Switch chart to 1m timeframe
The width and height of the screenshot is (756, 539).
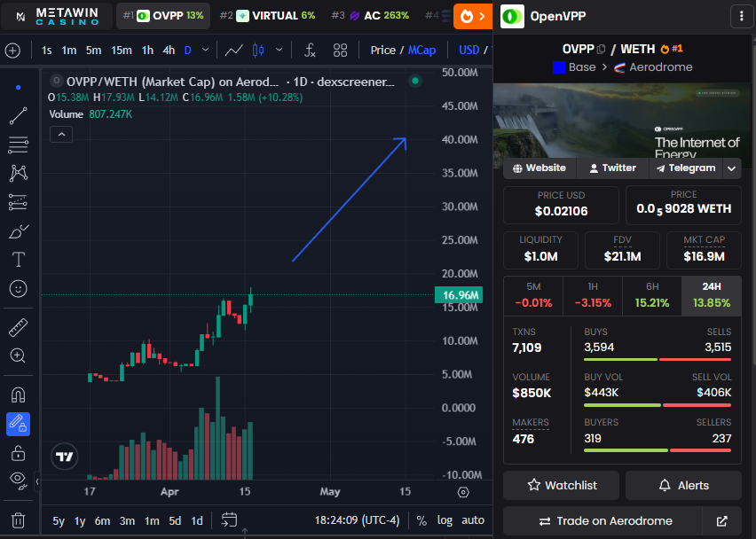pos(69,51)
